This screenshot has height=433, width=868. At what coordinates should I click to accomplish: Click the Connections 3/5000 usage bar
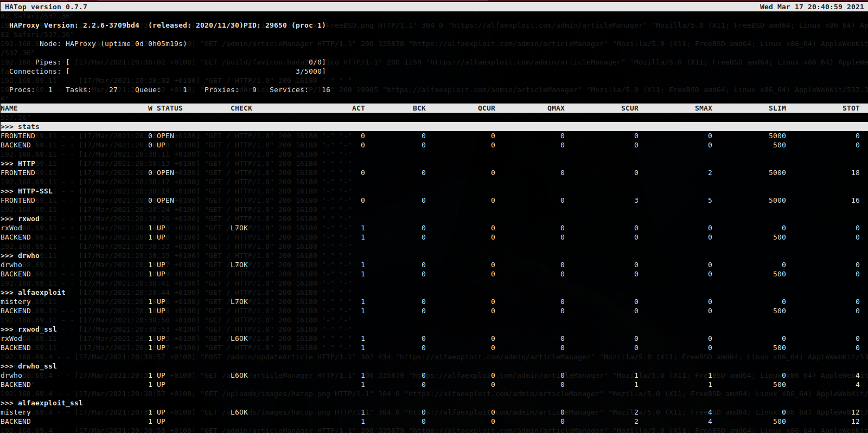[x=196, y=72]
